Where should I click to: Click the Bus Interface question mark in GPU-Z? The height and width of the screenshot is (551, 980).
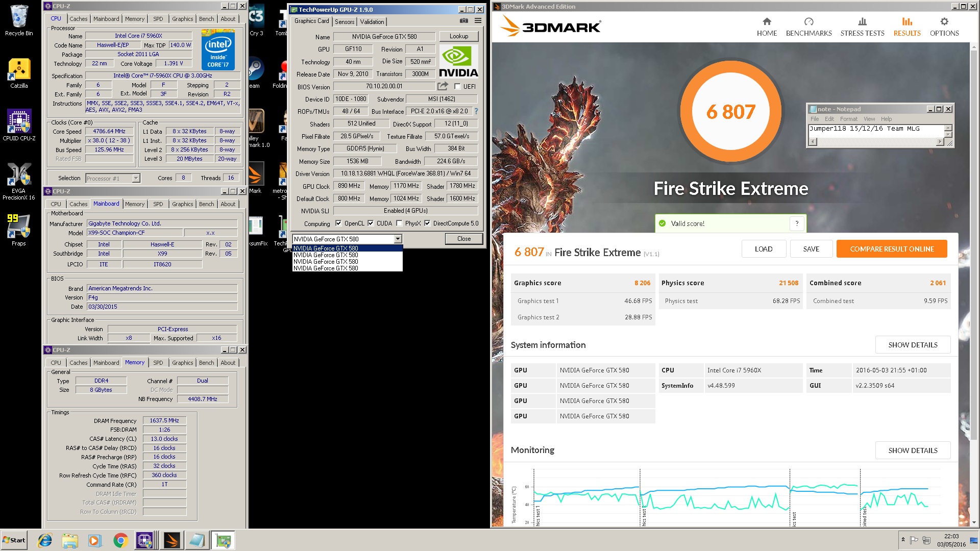click(476, 111)
